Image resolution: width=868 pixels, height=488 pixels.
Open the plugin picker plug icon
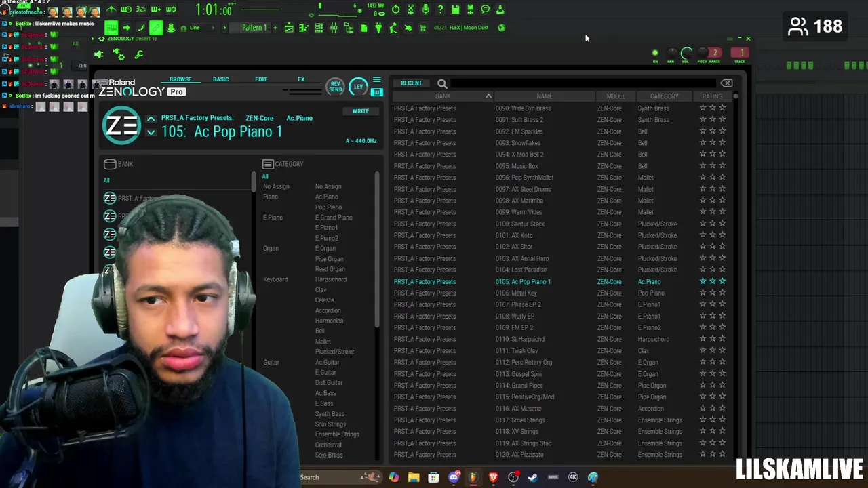378,28
